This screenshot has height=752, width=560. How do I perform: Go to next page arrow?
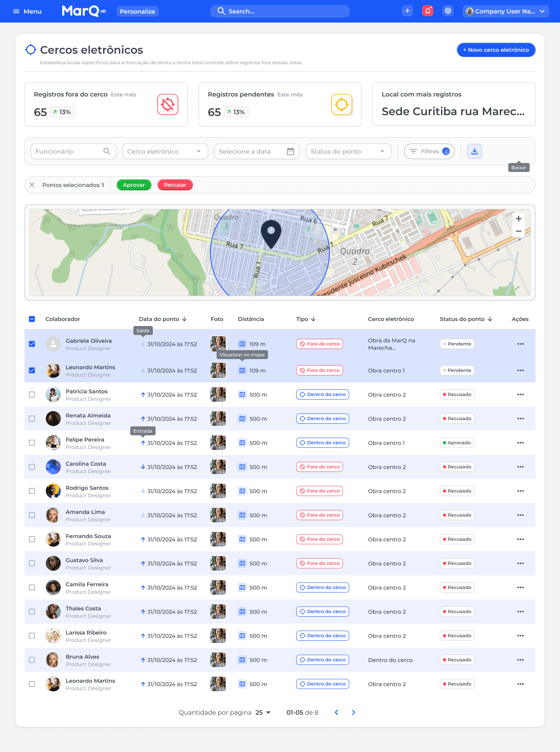(x=353, y=712)
